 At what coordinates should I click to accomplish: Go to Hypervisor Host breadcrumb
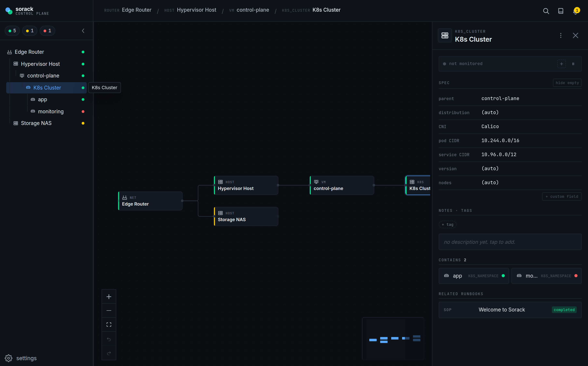tap(197, 10)
